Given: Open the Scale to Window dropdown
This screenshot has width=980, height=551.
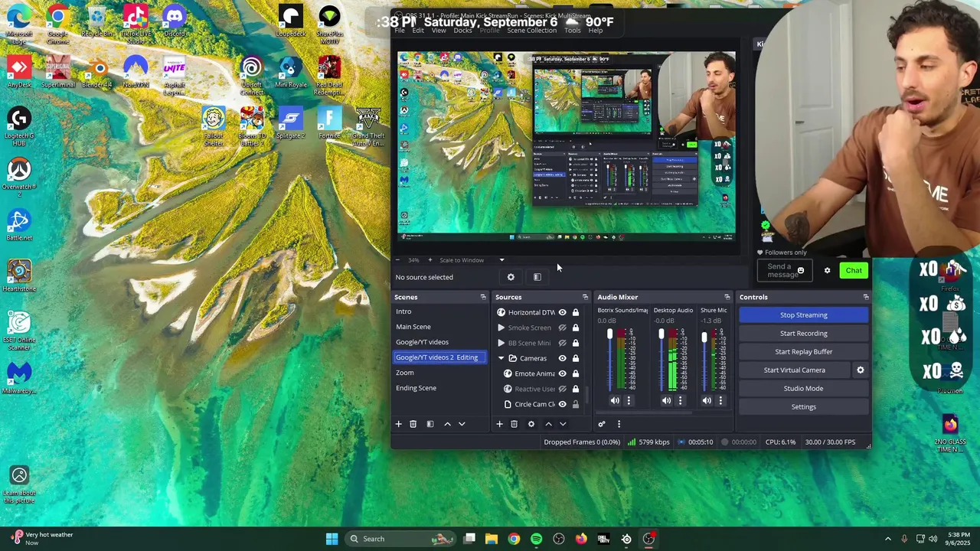Looking at the screenshot, I should coord(471,260).
